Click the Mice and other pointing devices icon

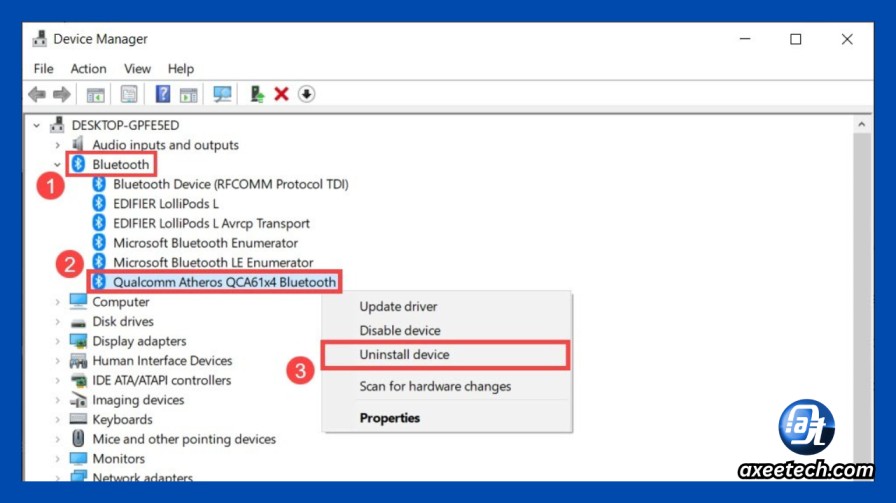pyautogui.click(x=78, y=438)
